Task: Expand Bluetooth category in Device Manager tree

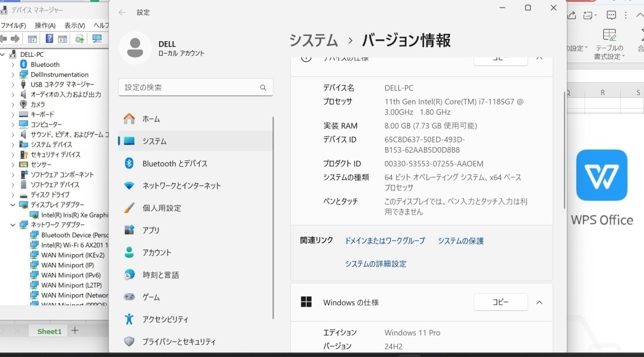Action: 13,65
